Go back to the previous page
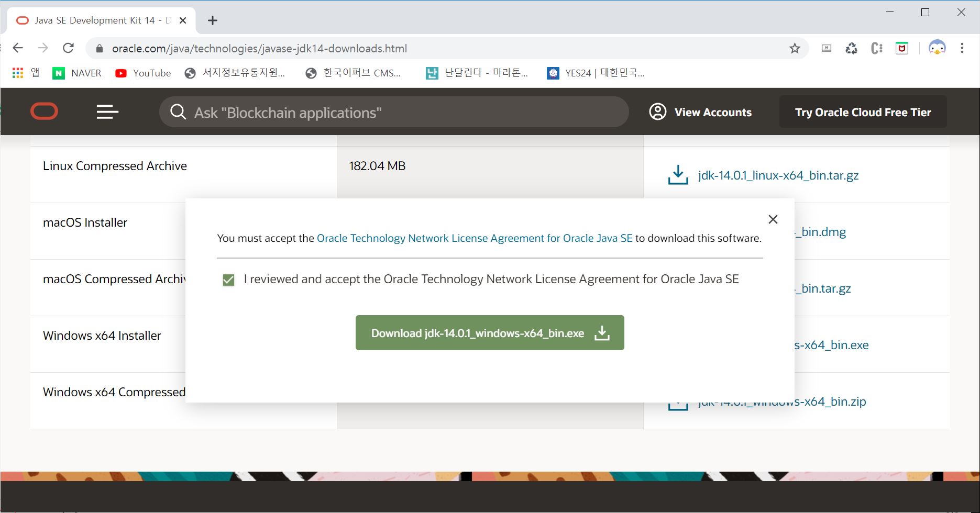The height and width of the screenshot is (513, 980). tap(18, 48)
